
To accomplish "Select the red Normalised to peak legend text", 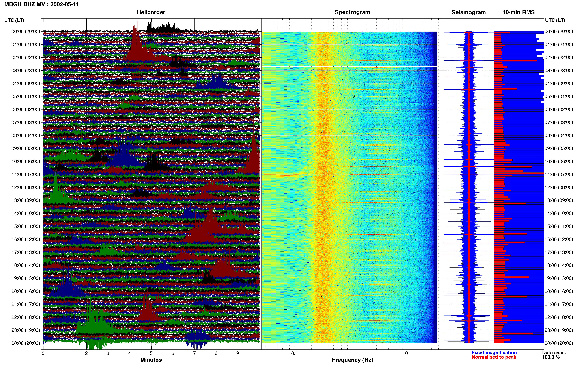I will point(494,357).
